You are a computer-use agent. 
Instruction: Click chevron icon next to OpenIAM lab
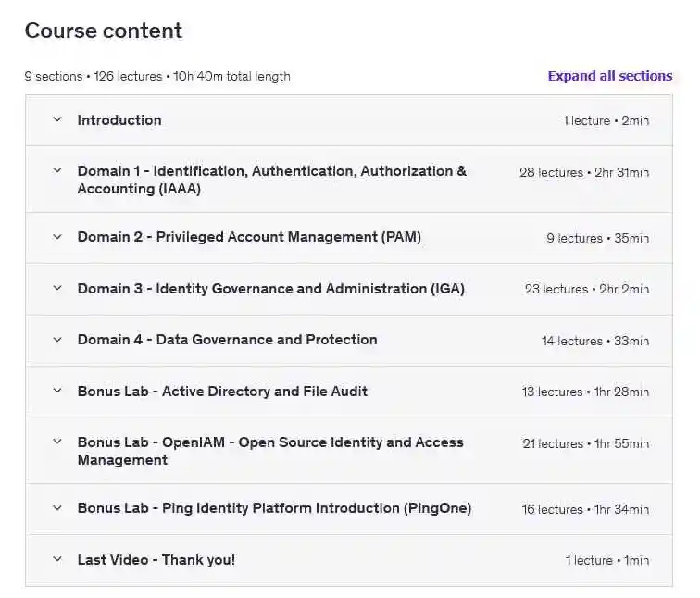point(57,442)
